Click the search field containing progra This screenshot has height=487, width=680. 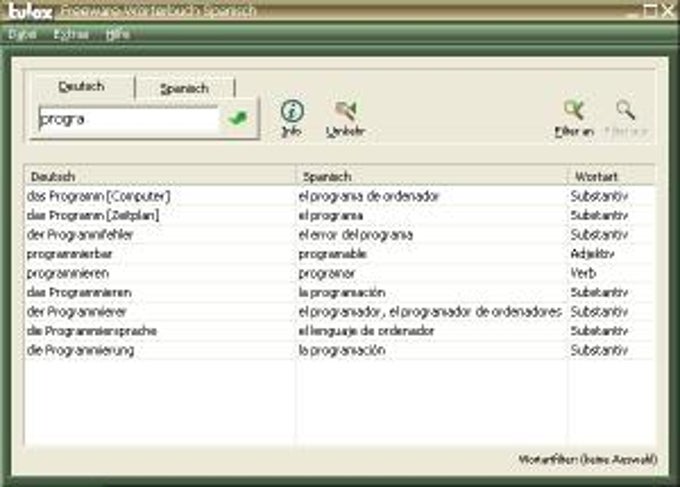click(129, 119)
